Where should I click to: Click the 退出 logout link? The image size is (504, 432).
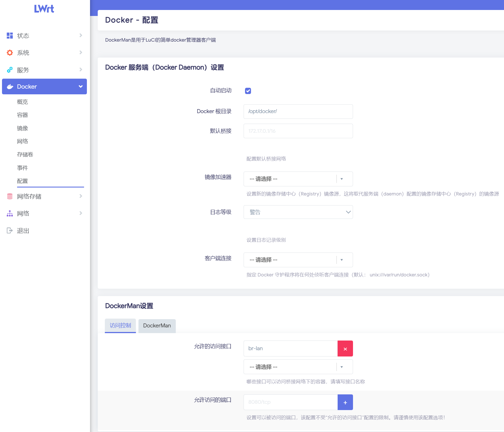(x=23, y=231)
